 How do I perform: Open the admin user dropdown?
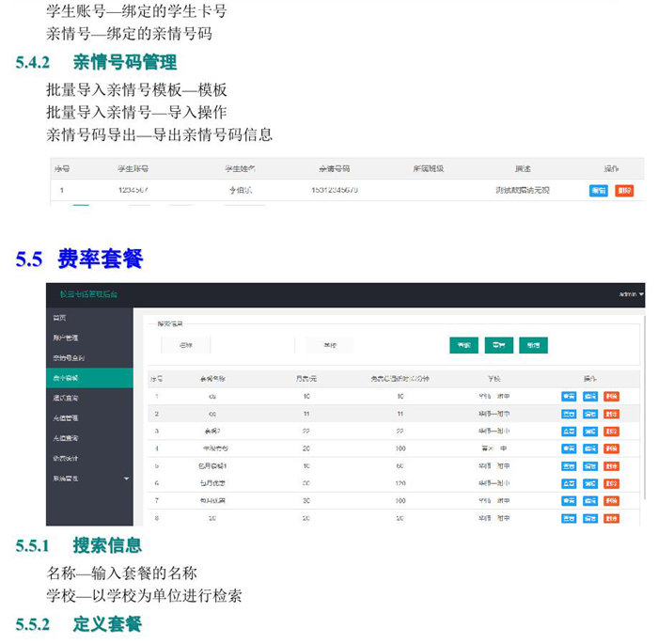631,294
